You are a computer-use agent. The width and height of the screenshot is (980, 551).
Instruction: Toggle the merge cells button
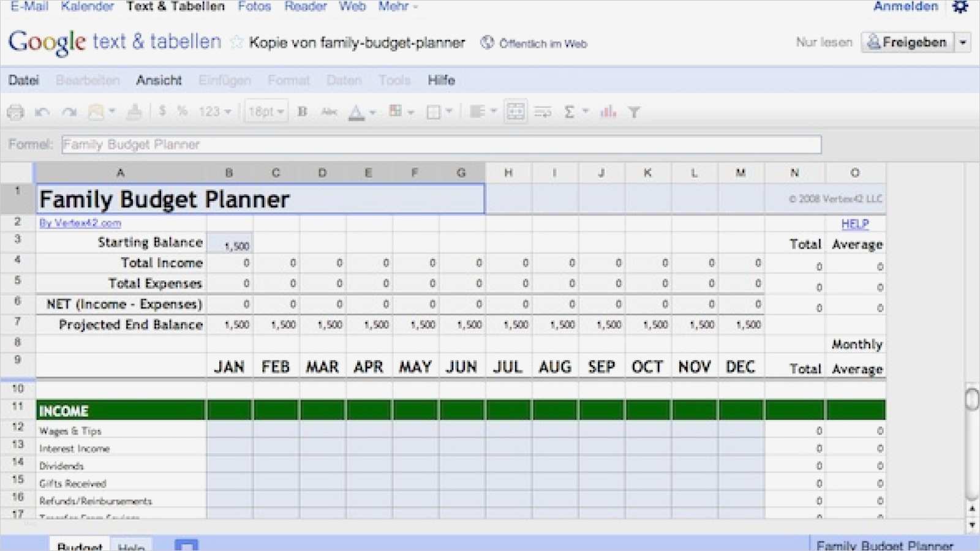(516, 111)
